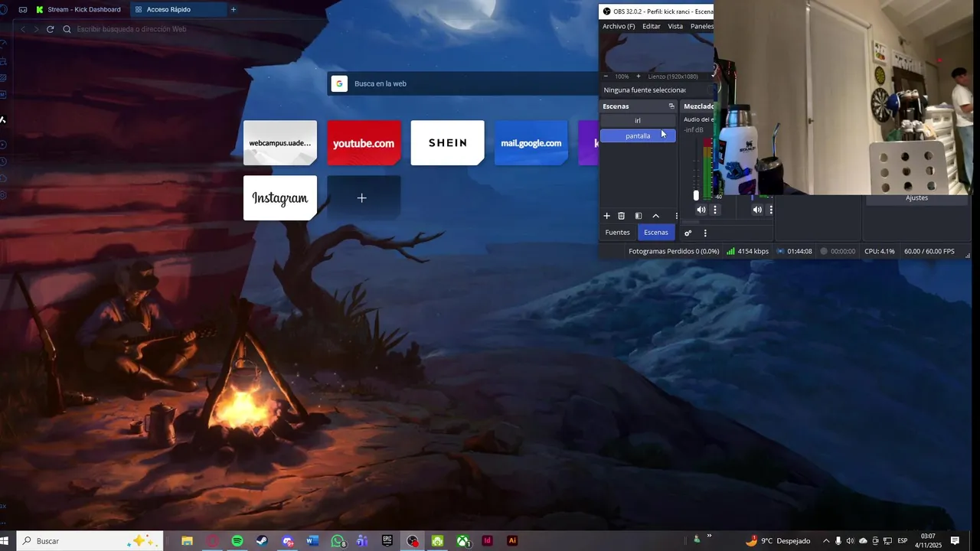Click the 4154 kbps bitrate status
The image size is (980, 551).
click(748, 251)
